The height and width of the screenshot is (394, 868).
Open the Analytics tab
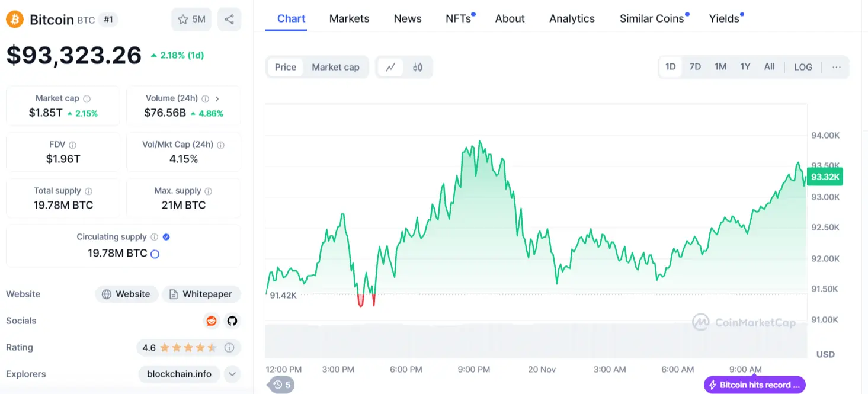[572, 18]
